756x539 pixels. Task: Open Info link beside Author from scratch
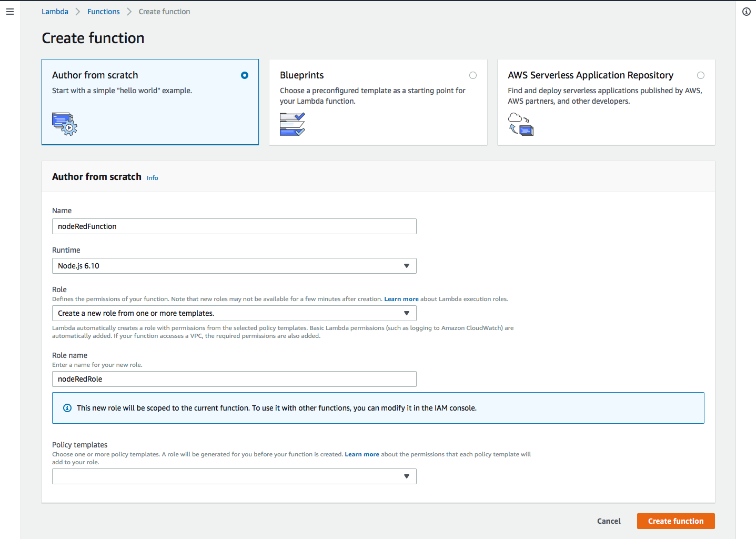(x=153, y=178)
